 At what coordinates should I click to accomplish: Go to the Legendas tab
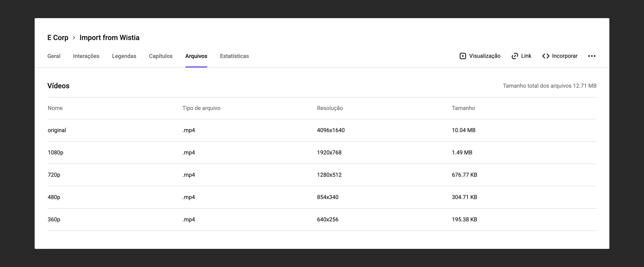[x=124, y=56]
